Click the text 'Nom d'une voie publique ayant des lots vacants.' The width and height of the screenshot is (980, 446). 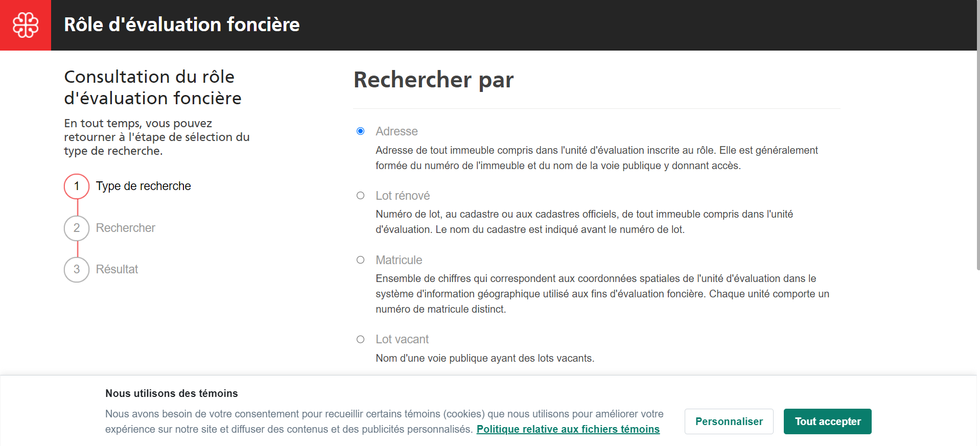pyautogui.click(x=485, y=358)
